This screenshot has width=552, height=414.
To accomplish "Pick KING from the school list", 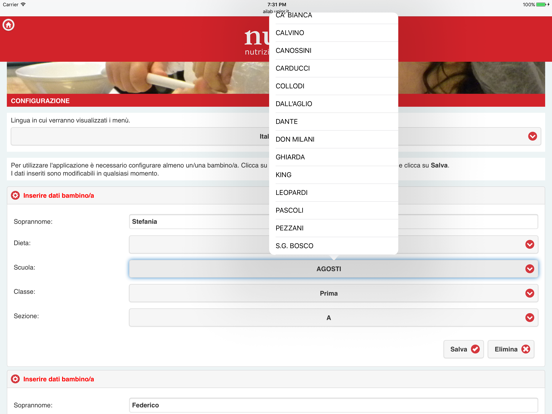I will coord(333,175).
